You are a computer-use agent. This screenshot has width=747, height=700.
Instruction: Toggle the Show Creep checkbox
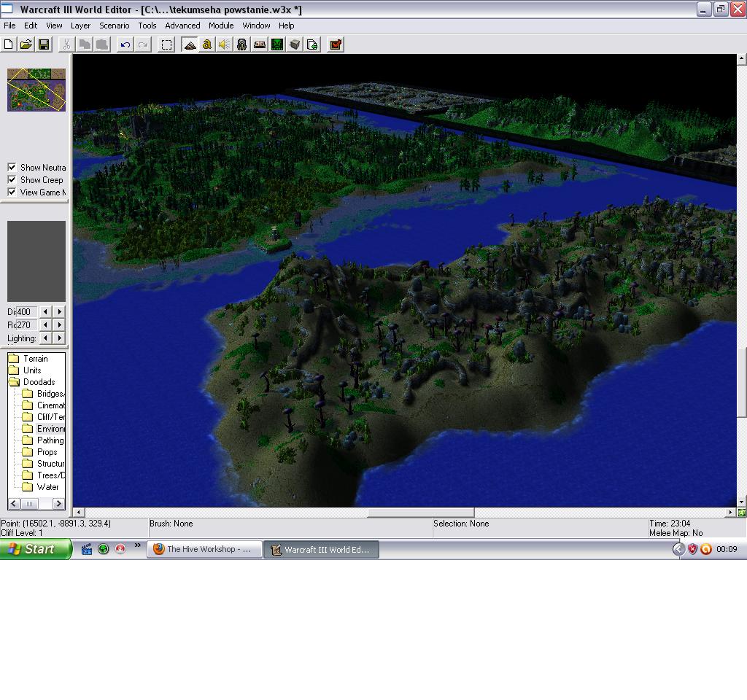12,179
